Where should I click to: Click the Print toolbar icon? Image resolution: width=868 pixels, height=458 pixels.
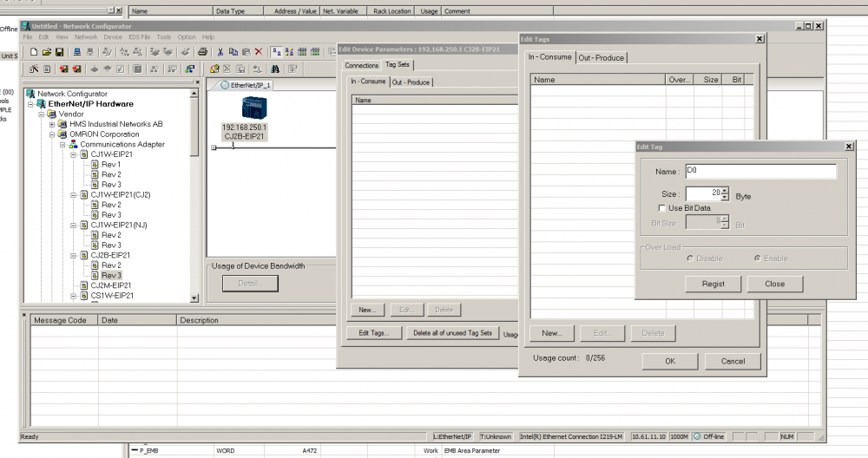[202, 52]
